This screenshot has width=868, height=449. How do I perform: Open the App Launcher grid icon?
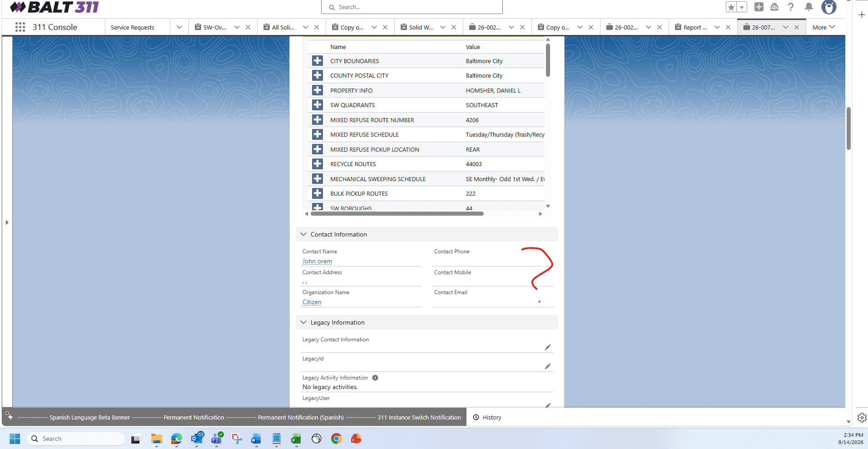tap(20, 27)
